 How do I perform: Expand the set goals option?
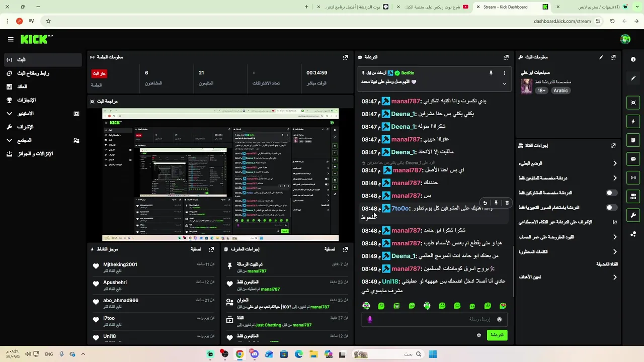(x=615, y=277)
